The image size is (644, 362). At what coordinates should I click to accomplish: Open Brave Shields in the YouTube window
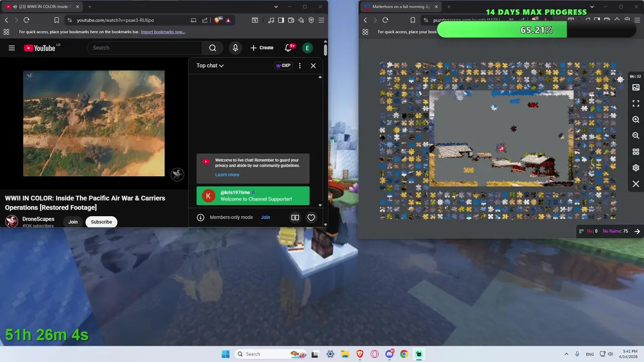coord(217,20)
